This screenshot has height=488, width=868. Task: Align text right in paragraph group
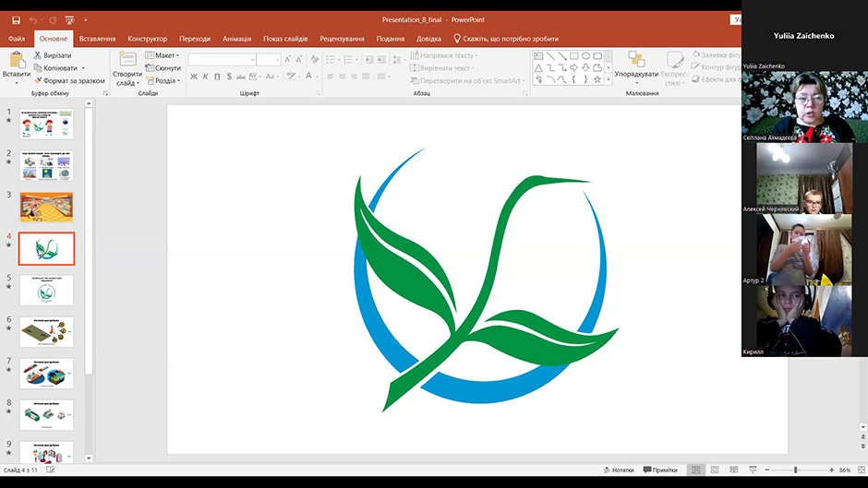354,77
